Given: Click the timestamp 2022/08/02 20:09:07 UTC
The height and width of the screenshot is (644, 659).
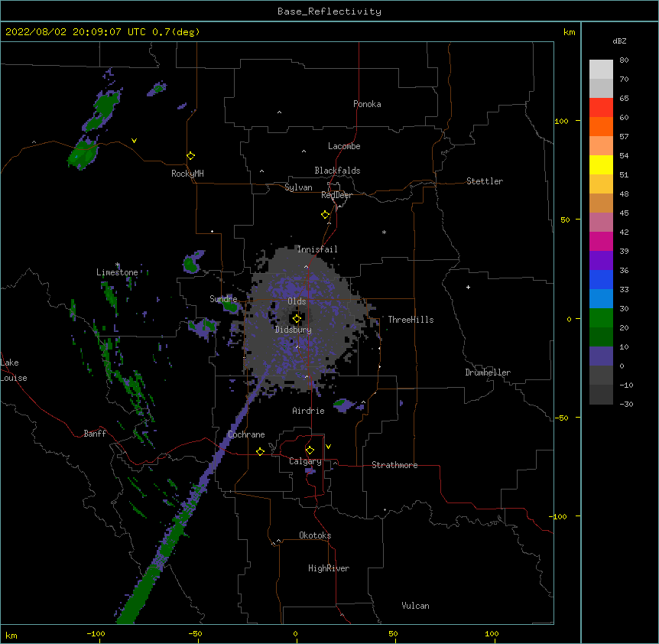Looking at the screenshot, I should pos(76,32).
